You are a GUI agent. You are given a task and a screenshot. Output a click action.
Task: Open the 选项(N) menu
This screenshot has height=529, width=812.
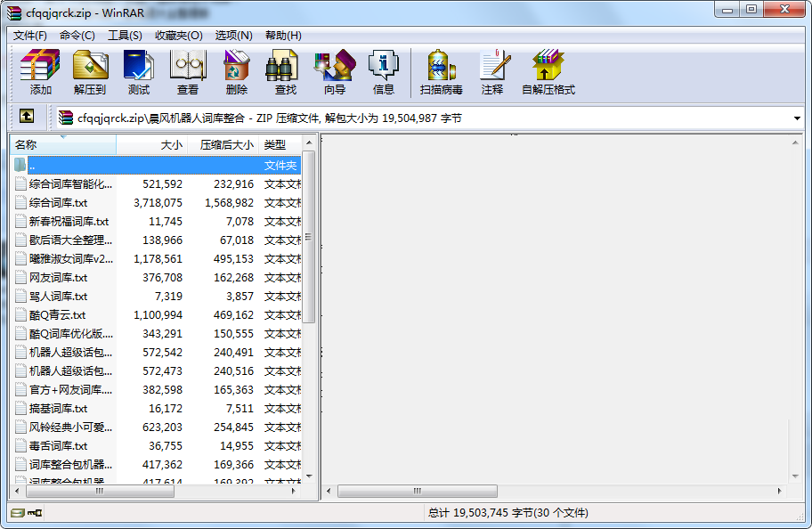pyautogui.click(x=233, y=36)
